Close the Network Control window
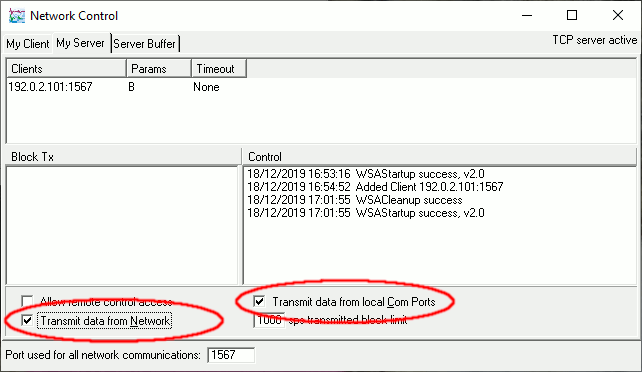Viewport: 642px width, 372px height. [x=618, y=16]
